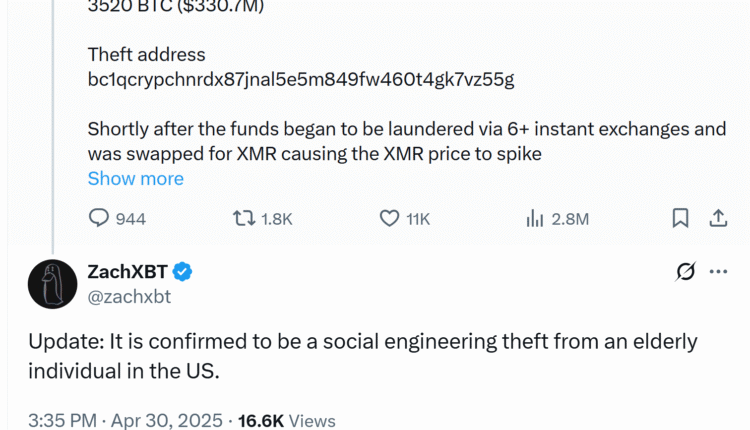Click the ZachXBT display name

[129, 271]
